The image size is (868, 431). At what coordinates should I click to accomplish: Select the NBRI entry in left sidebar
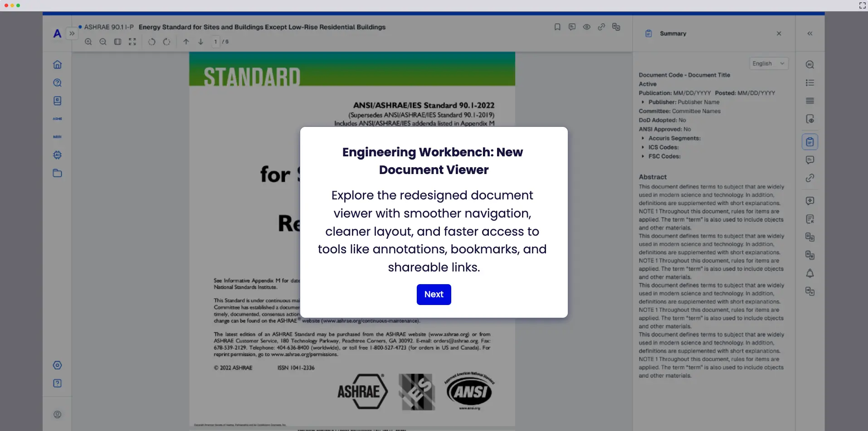57,137
